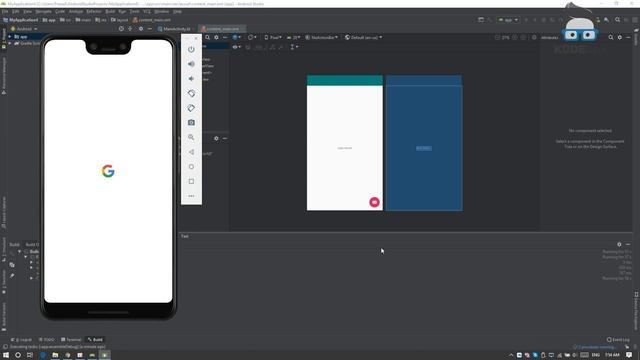
Task: Open the API level 28 dropdown
Action: [293, 38]
